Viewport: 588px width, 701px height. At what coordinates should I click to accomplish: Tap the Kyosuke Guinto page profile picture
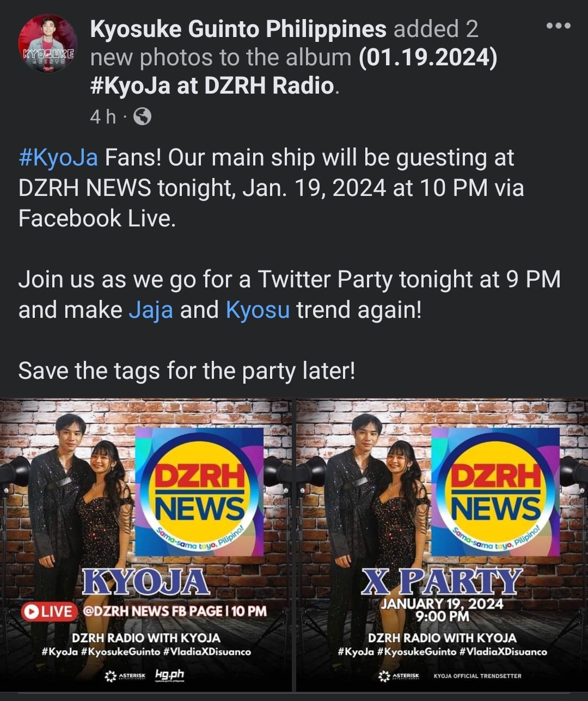click(x=48, y=44)
